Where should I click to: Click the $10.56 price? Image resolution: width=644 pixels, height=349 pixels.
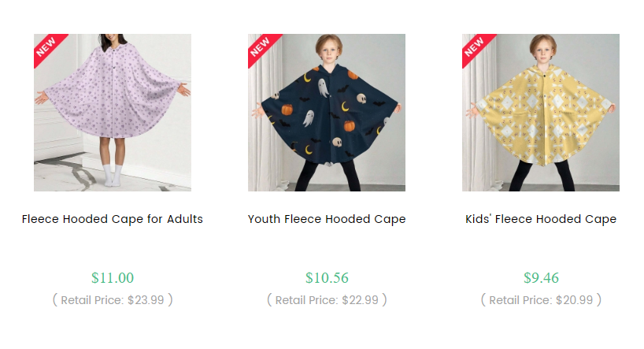pos(327,277)
